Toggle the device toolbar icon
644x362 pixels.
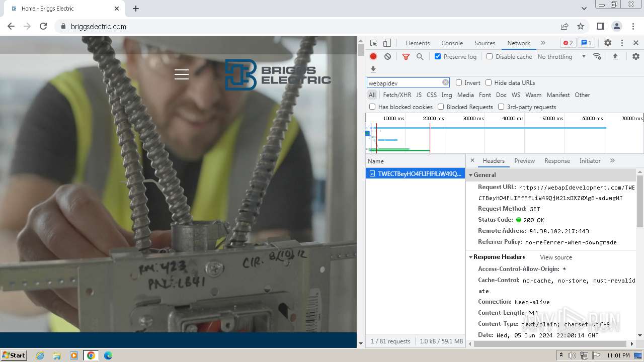(387, 43)
